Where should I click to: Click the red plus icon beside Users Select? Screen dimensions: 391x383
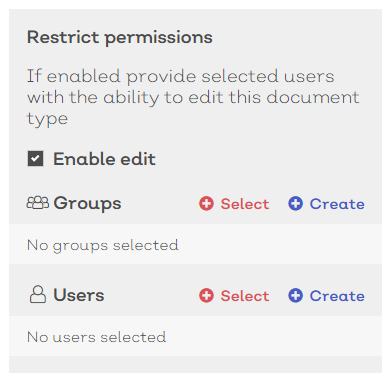206,295
